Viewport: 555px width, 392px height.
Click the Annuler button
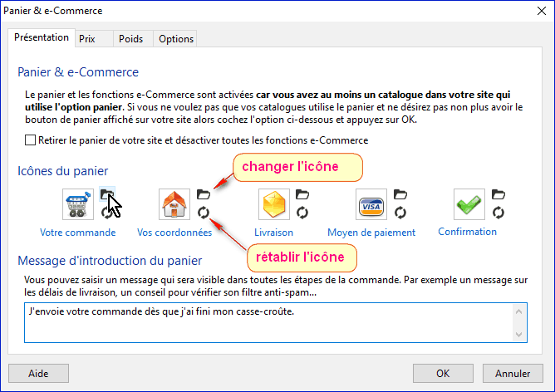tap(507, 372)
